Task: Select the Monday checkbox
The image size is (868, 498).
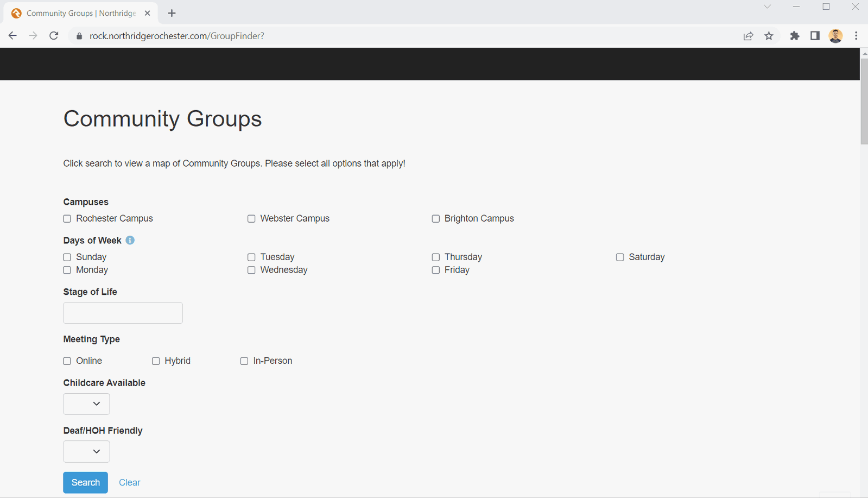Action: pos(67,270)
